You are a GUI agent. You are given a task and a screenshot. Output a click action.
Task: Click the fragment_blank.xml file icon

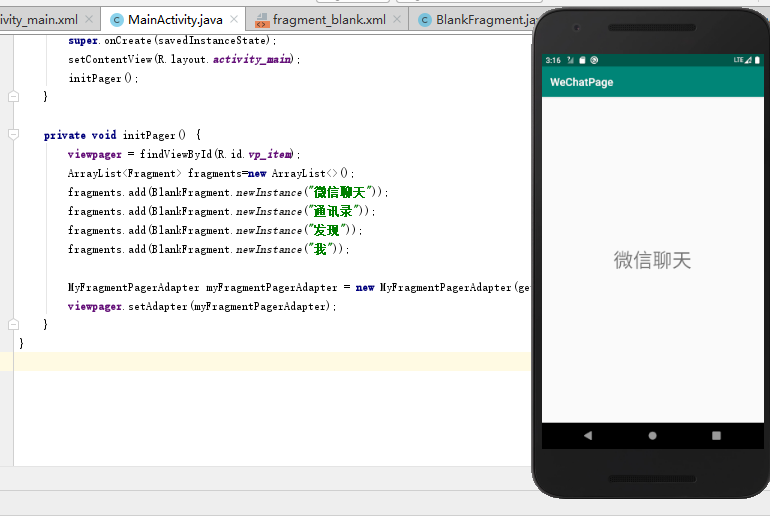262,20
